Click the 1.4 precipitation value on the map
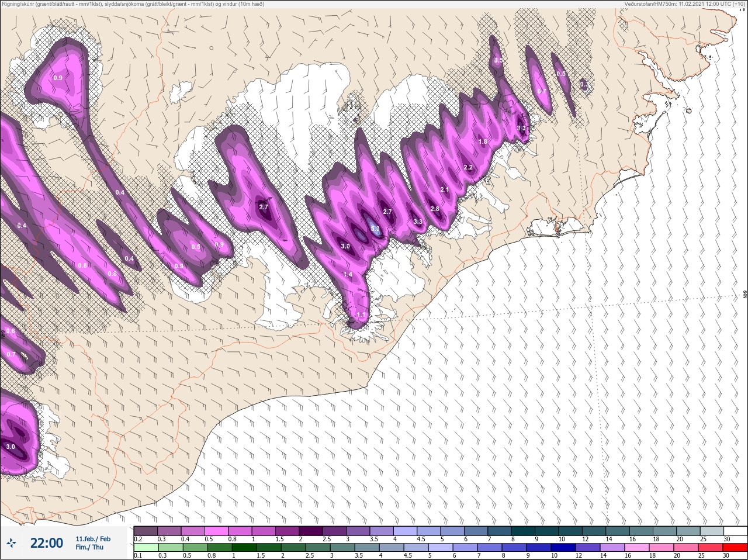The image size is (748, 560). 348,274
